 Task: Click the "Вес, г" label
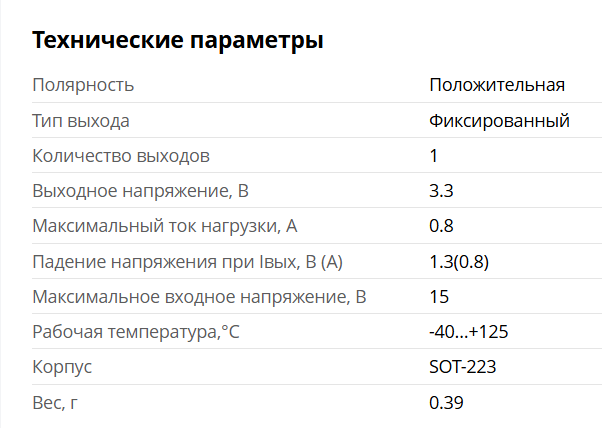(54, 402)
